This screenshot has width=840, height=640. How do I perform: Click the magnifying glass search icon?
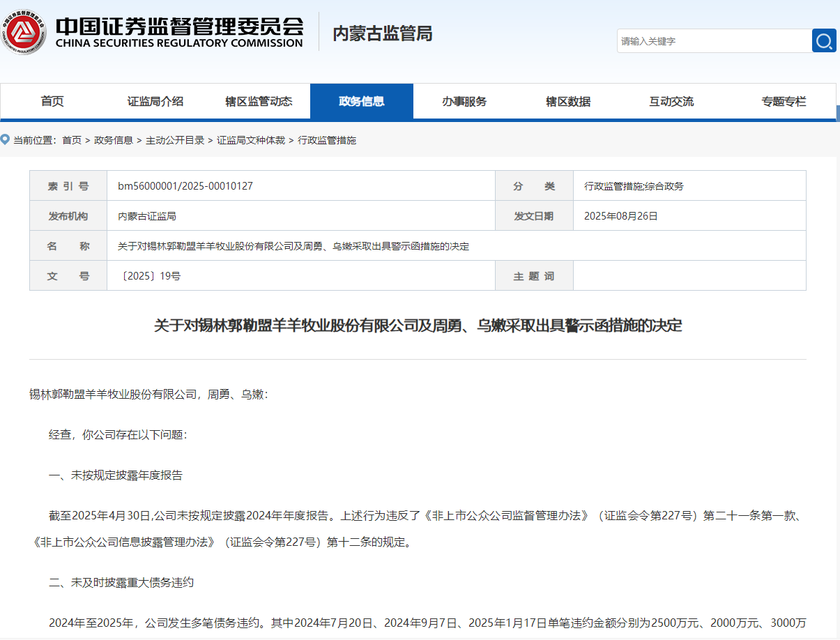point(824,41)
